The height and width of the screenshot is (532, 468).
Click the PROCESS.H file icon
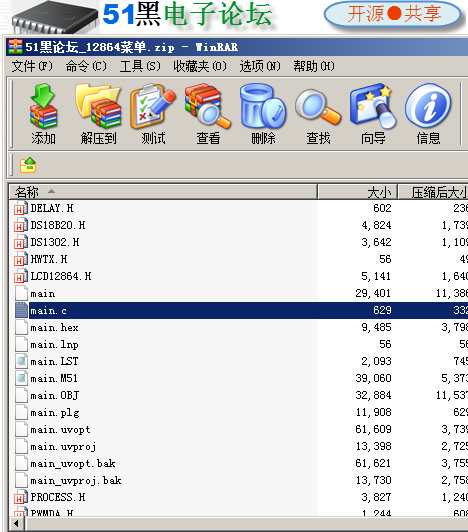tap(21, 497)
